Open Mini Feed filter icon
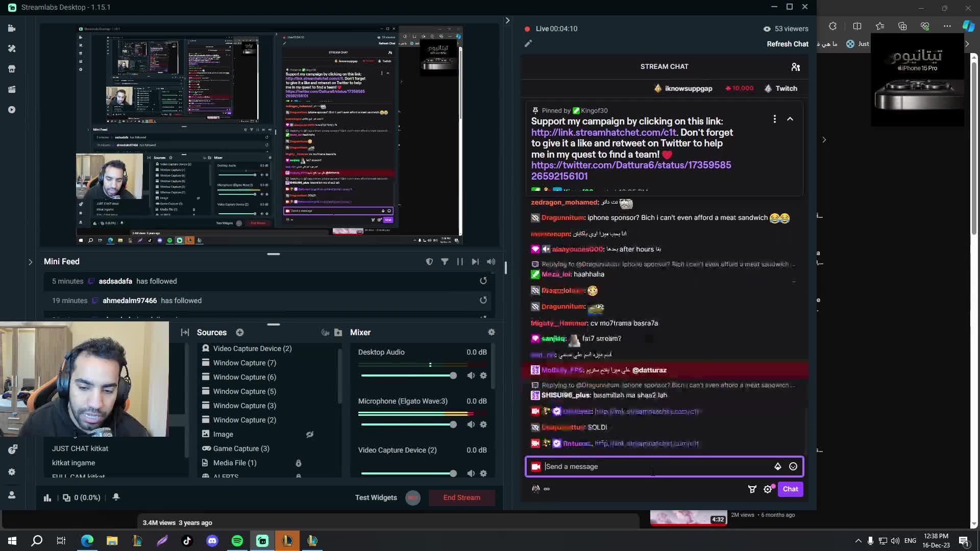The image size is (980, 551). (445, 262)
